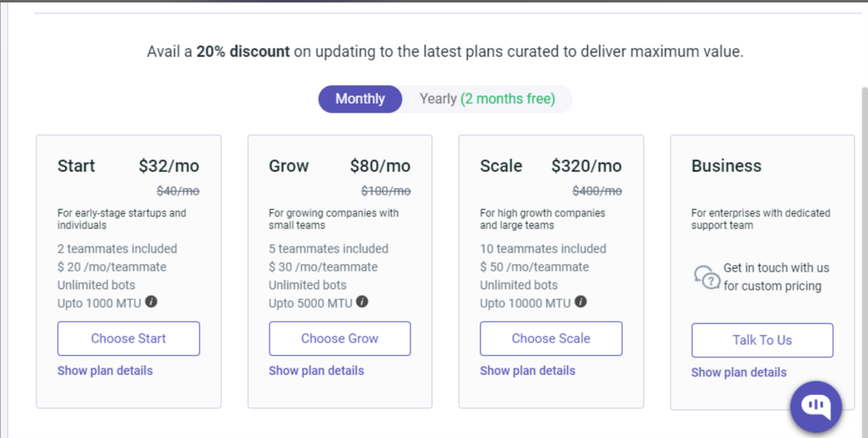Screen dimensions: 868x438
Task: Click the info icon beside Upto 1000 MTU
Action: point(151,302)
